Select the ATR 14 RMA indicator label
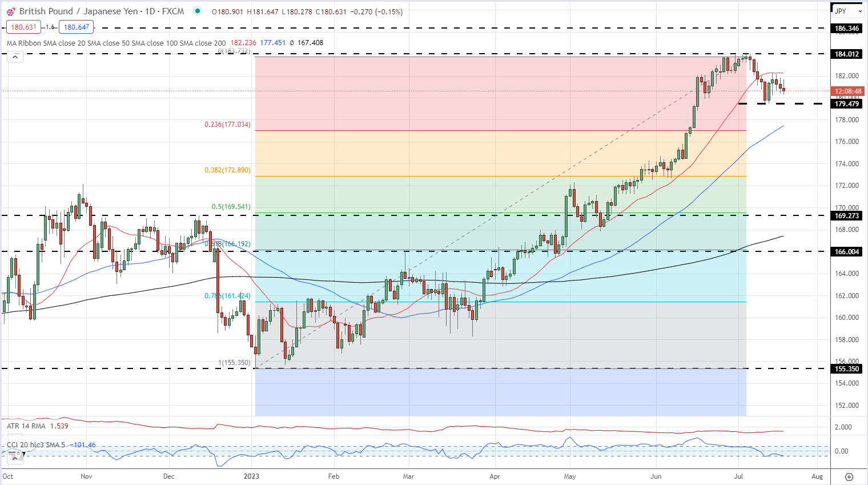Screen dimensions: 868x485 [26, 426]
